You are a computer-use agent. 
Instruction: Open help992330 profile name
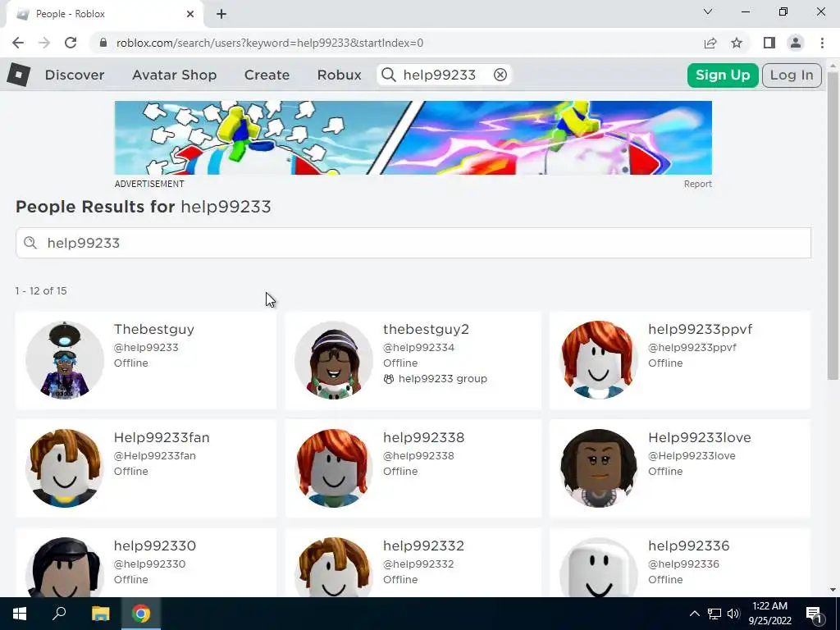coord(155,546)
